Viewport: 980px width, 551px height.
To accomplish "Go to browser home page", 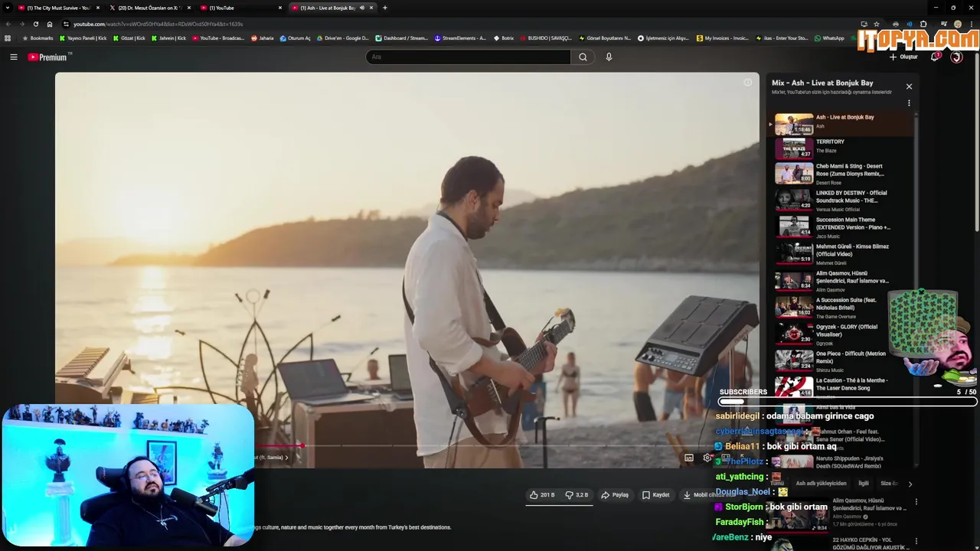I will [50, 24].
